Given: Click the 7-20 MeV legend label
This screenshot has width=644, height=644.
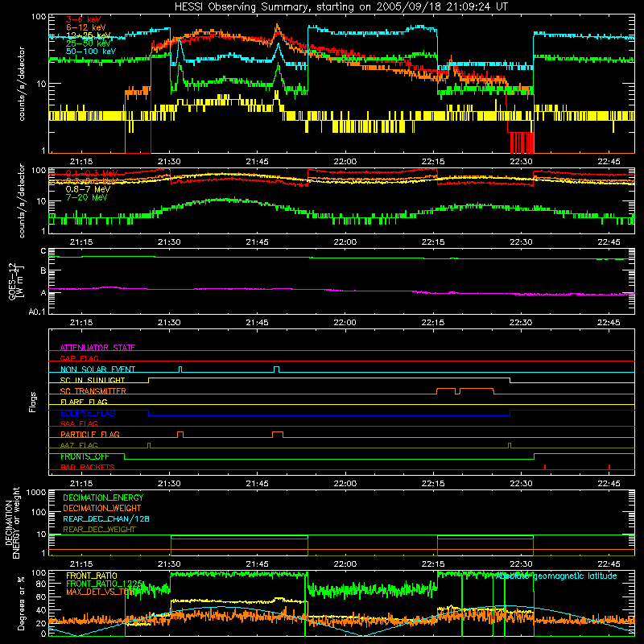Looking at the screenshot, I should click(x=87, y=197).
